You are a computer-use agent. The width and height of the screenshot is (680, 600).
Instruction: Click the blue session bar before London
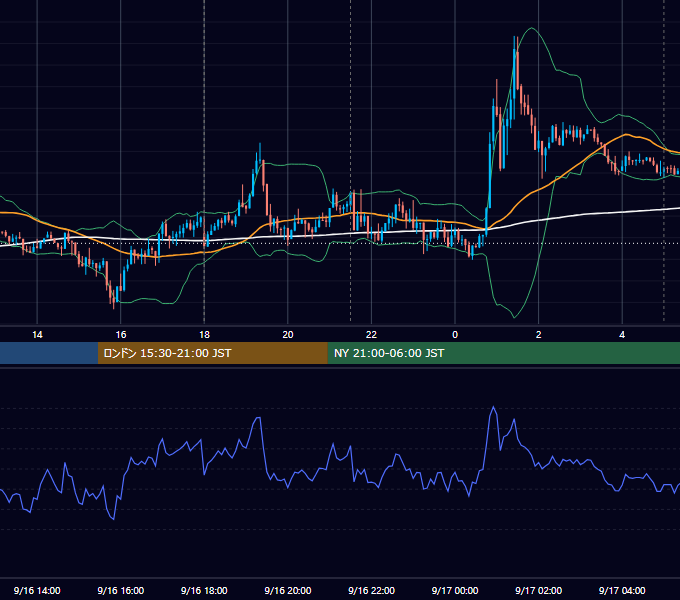pyautogui.click(x=49, y=353)
